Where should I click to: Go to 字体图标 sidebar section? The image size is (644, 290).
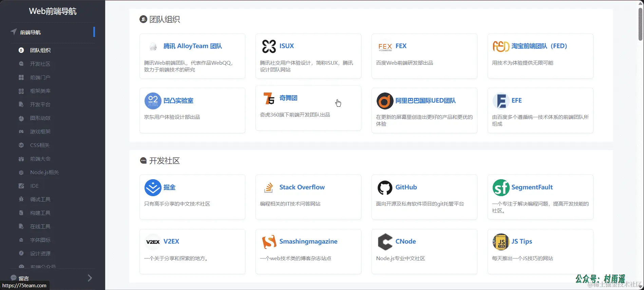(40, 240)
